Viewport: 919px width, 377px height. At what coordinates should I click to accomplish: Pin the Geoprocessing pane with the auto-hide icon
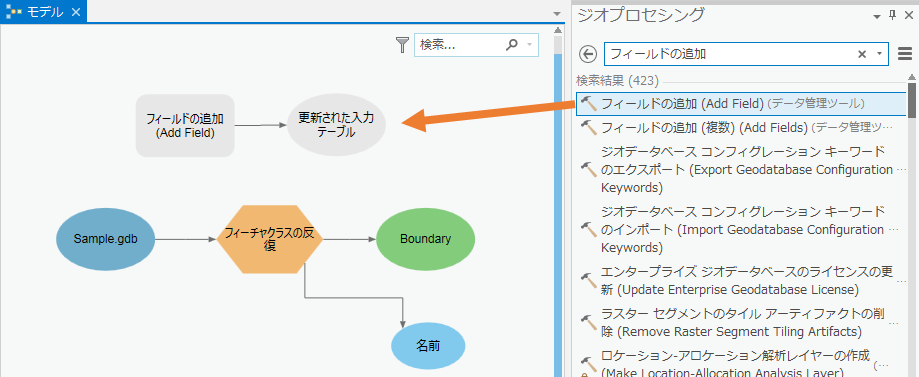[893, 15]
